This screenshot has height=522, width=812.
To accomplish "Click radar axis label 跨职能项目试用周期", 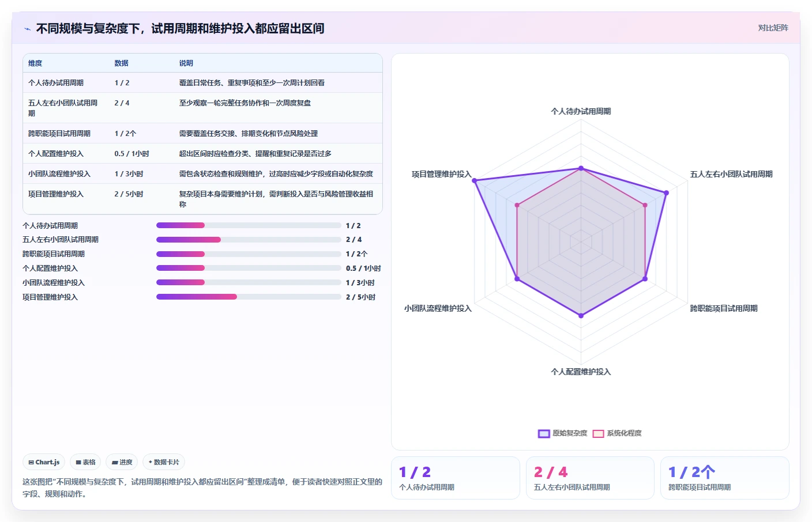I will [724, 309].
